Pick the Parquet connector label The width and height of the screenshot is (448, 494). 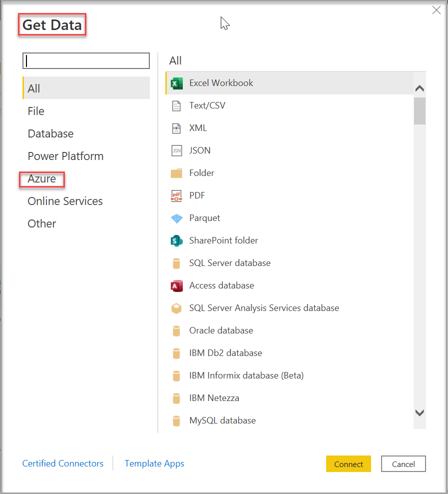click(x=204, y=218)
